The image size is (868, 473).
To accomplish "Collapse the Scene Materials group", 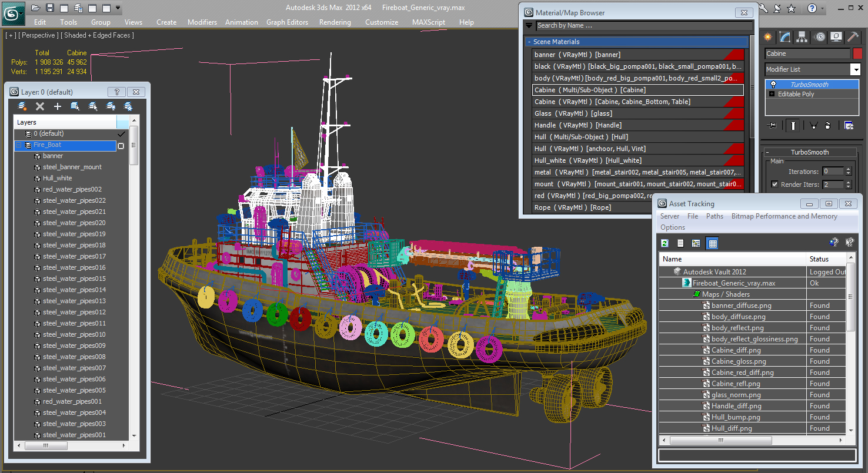I will [x=529, y=42].
